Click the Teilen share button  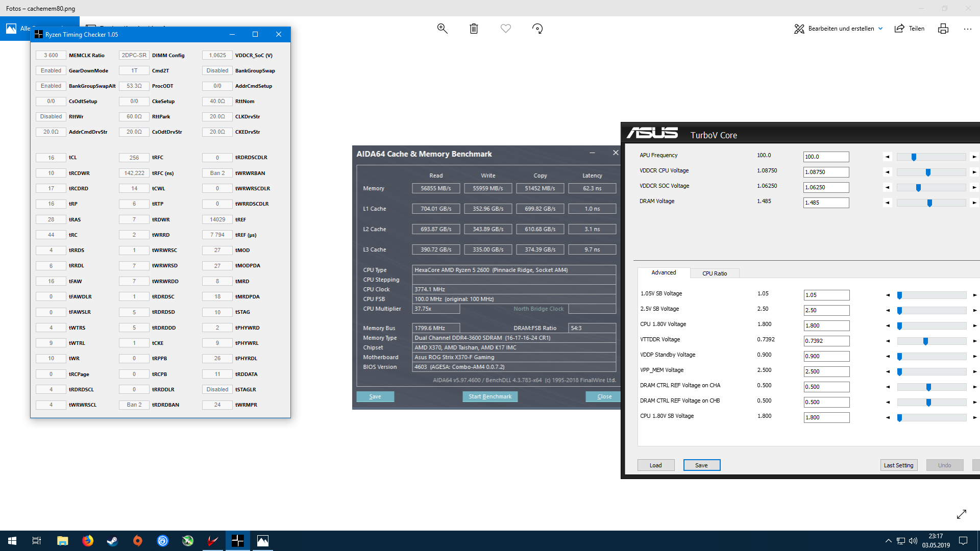click(x=910, y=29)
